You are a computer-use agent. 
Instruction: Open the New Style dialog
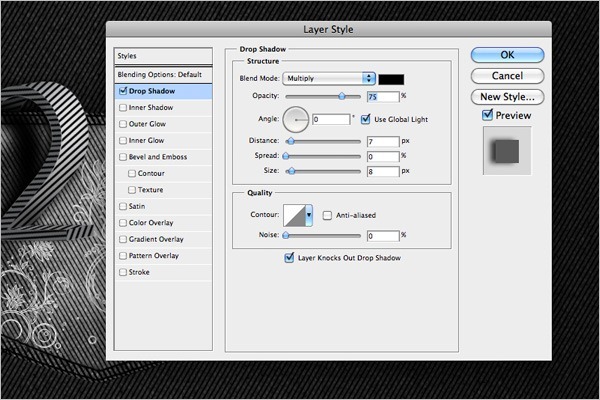click(507, 97)
